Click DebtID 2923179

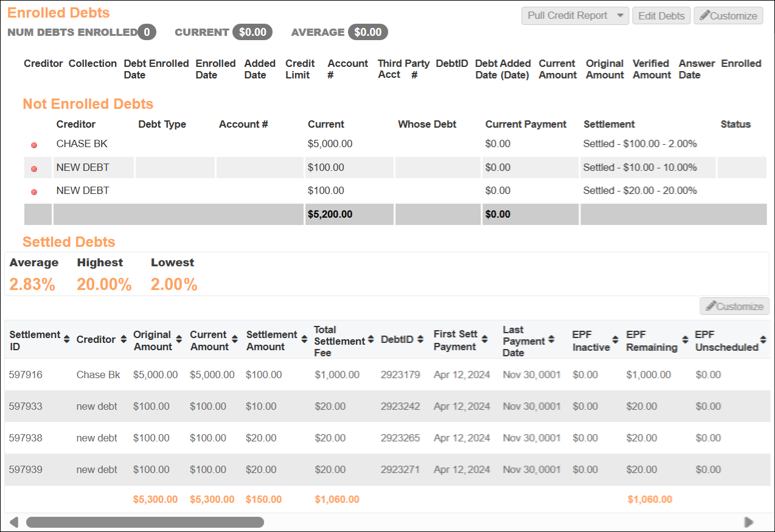(x=400, y=375)
